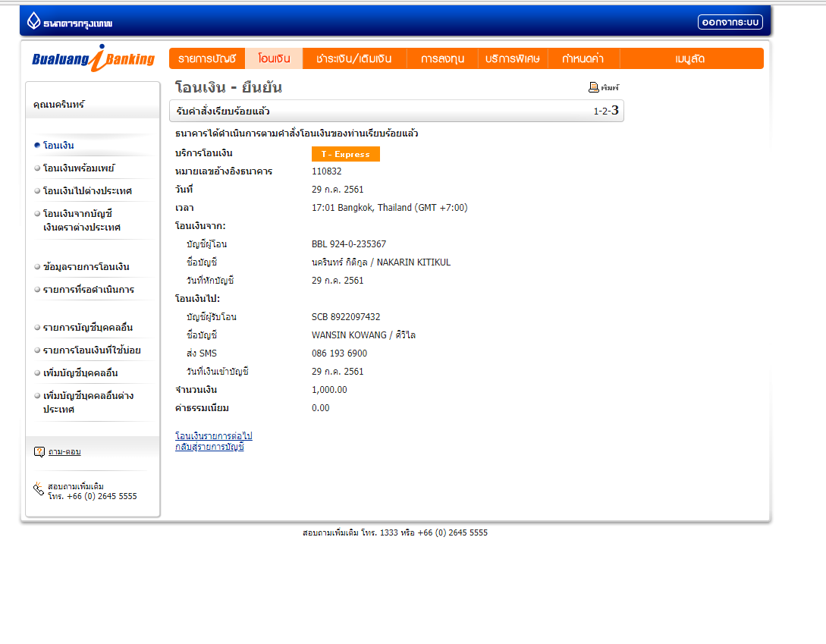Click the กลับสู่รายการบัญชี link

tap(209, 447)
